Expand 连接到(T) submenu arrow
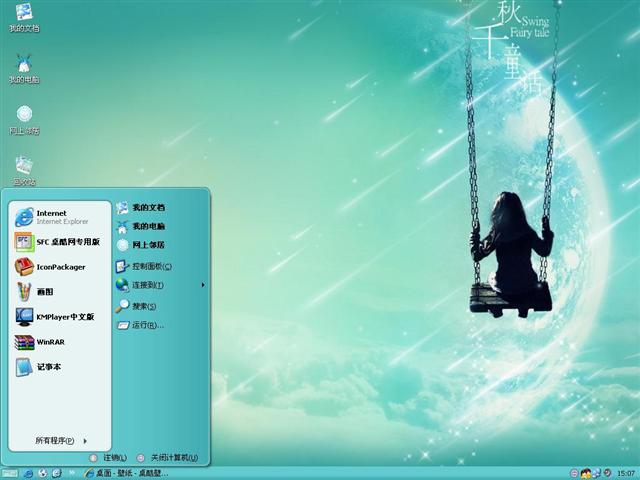The height and width of the screenshot is (480, 640). (x=203, y=285)
